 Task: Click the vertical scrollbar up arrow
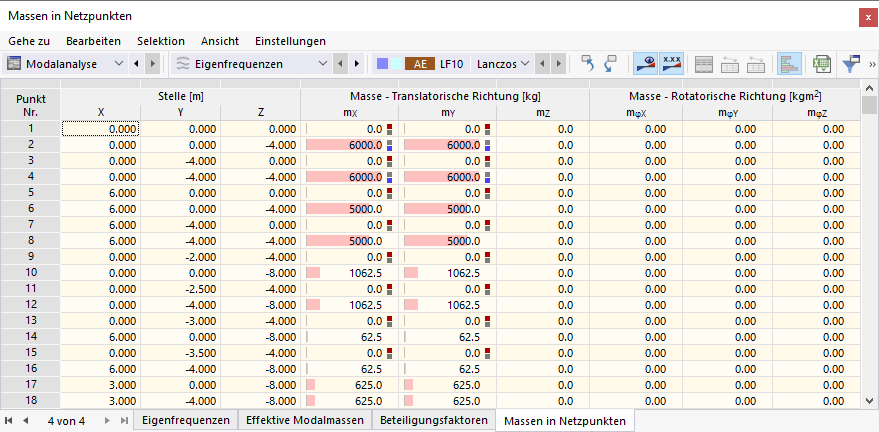tap(869, 88)
